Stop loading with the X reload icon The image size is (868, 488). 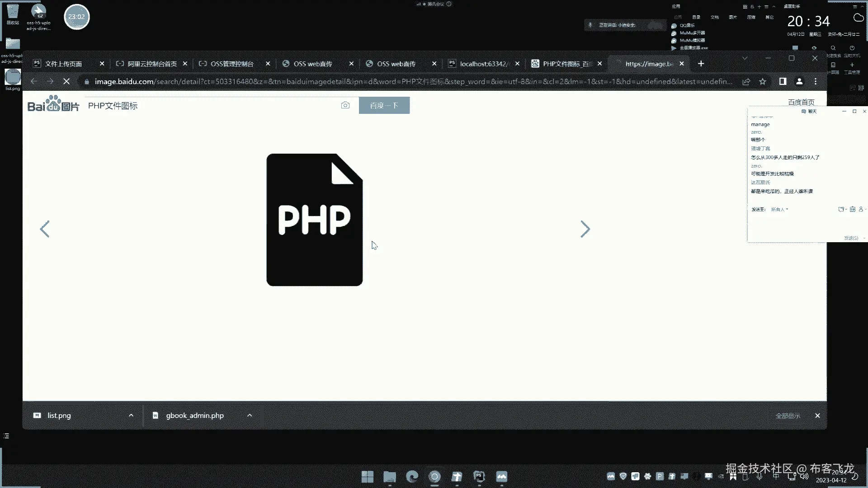click(x=66, y=81)
